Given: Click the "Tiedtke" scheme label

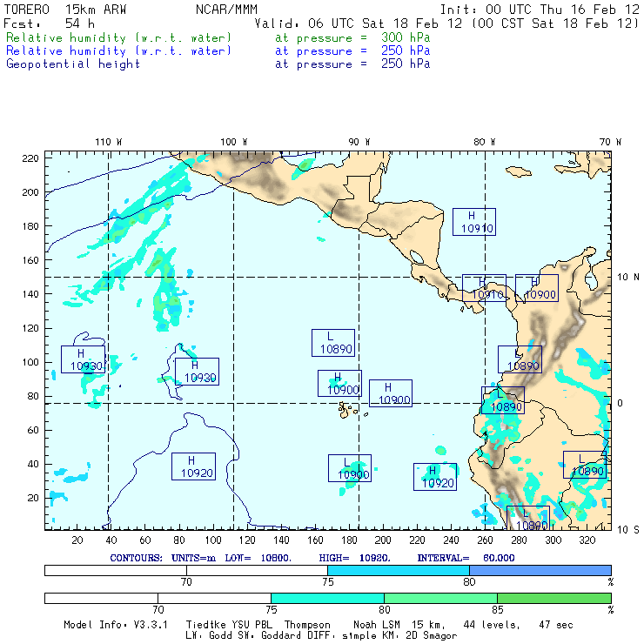Looking at the screenshot, I should (x=205, y=625).
